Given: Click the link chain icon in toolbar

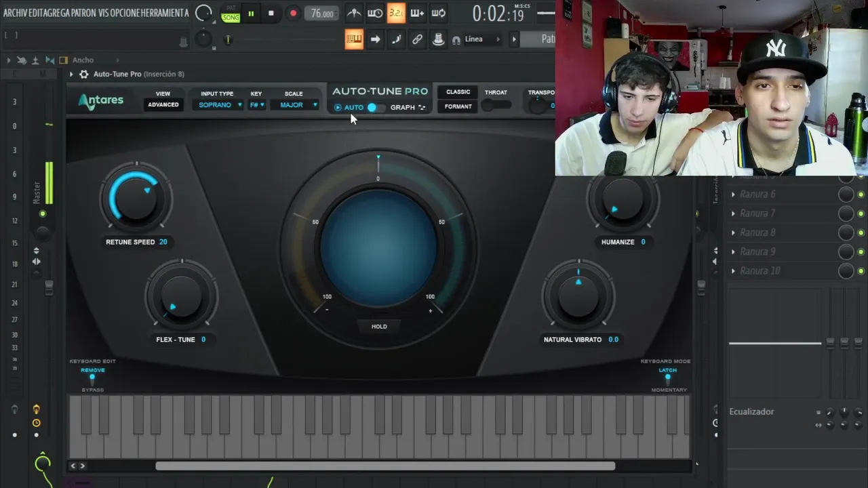Looking at the screenshot, I should [417, 39].
